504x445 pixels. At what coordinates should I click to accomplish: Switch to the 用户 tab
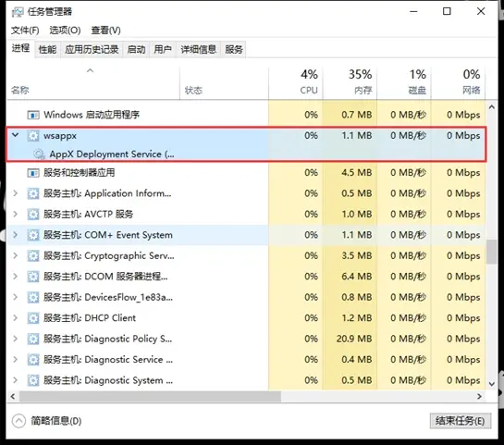click(163, 50)
